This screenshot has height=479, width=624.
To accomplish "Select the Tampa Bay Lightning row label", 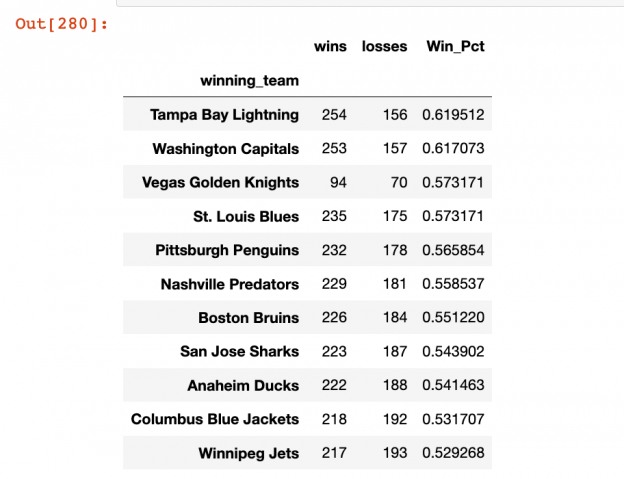I will 224,114.
